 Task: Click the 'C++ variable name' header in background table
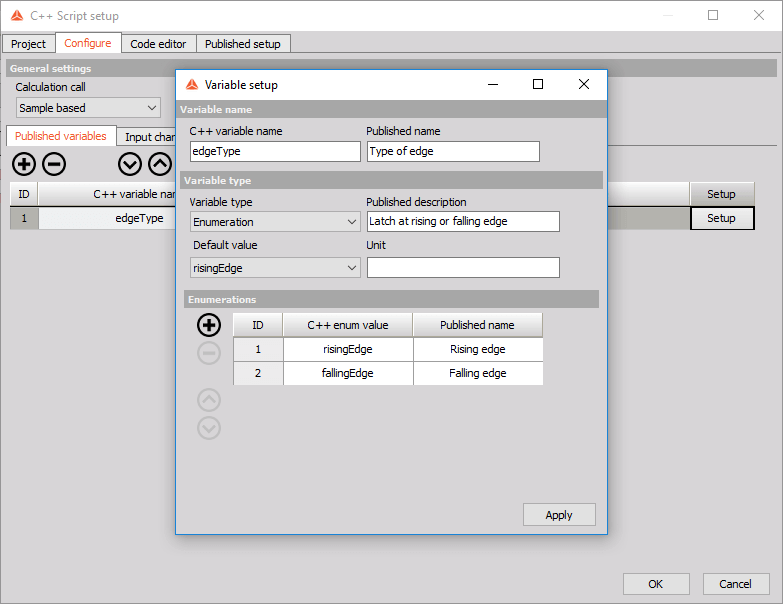click(107, 194)
